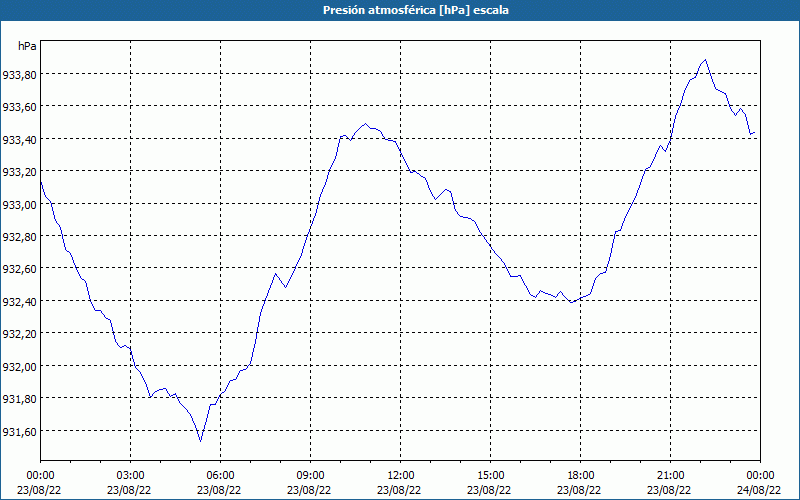Click the 23/08/22 date under 03:00
The image size is (800, 500).
(x=129, y=490)
